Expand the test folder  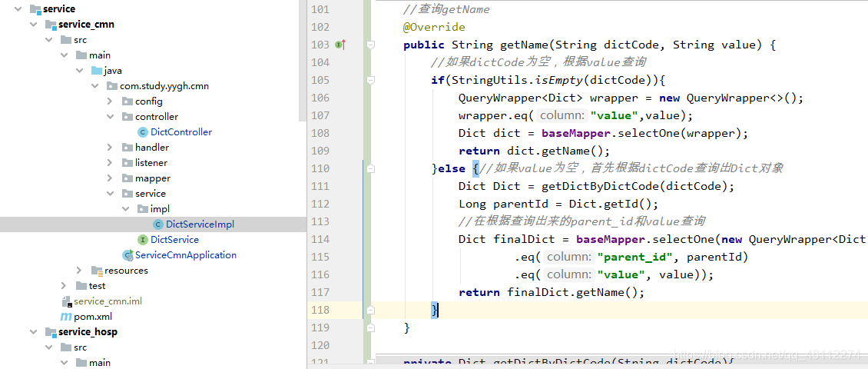point(65,286)
